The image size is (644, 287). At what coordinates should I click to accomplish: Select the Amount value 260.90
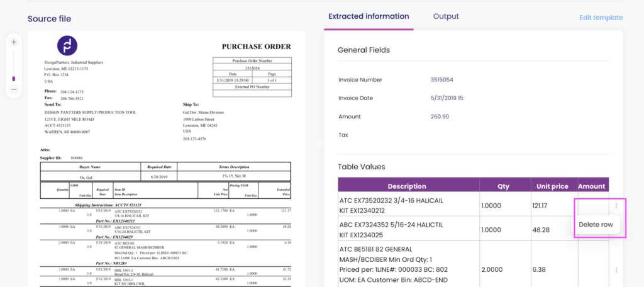coord(440,116)
